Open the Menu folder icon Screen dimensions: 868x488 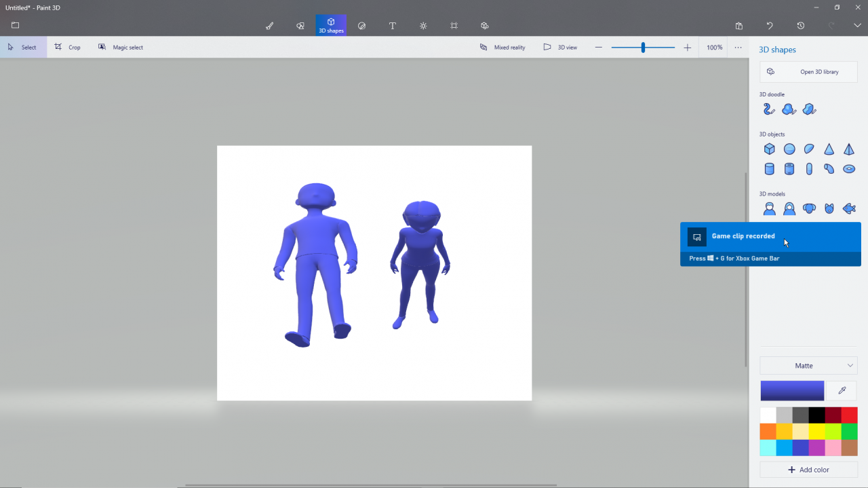pos(15,26)
